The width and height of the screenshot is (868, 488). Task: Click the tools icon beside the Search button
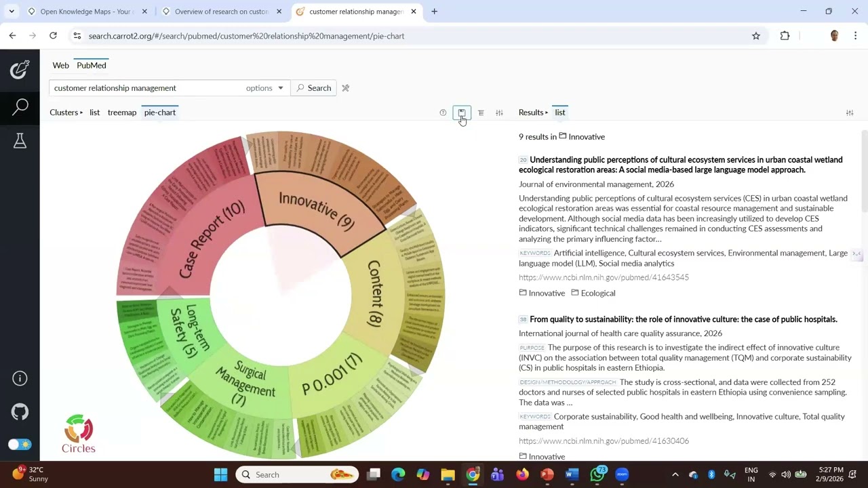coord(345,88)
